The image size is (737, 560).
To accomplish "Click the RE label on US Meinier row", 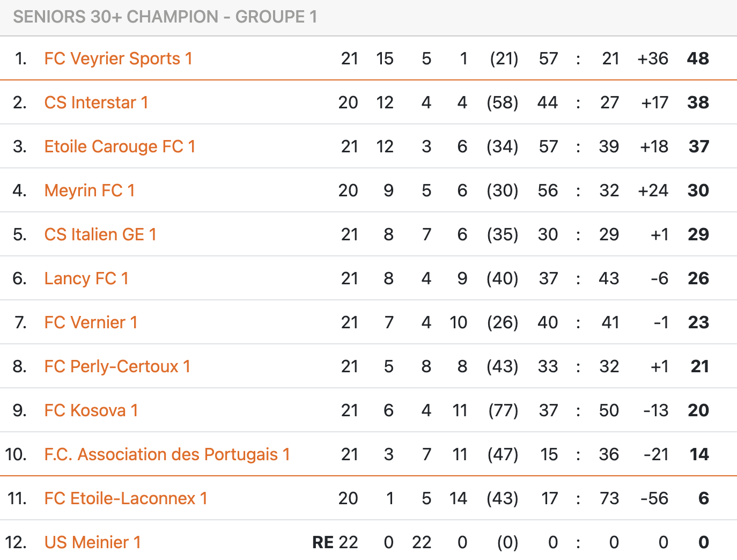I will coord(323,542).
